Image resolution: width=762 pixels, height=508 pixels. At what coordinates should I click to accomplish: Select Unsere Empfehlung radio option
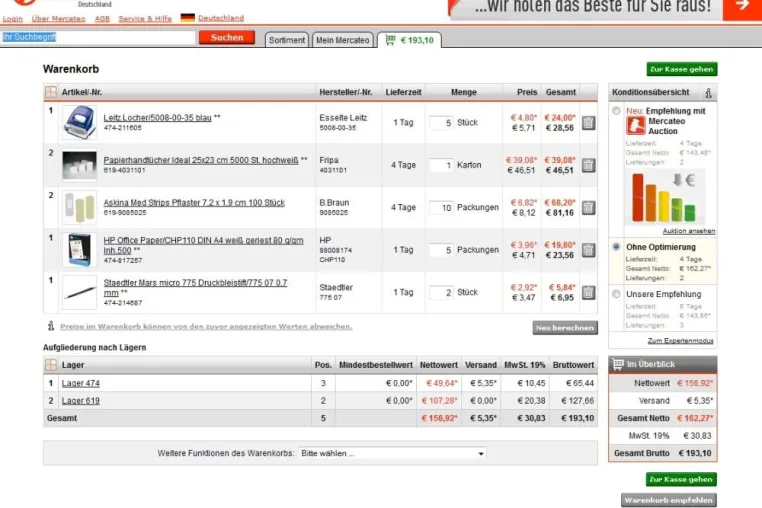[x=616, y=294]
